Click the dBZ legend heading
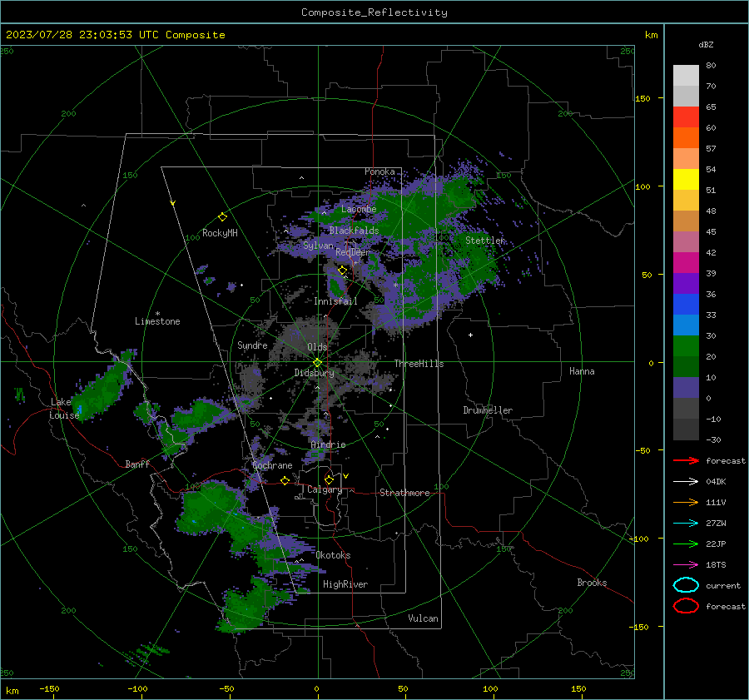The width and height of the screenshot is (749, 700). click(706, 45)
